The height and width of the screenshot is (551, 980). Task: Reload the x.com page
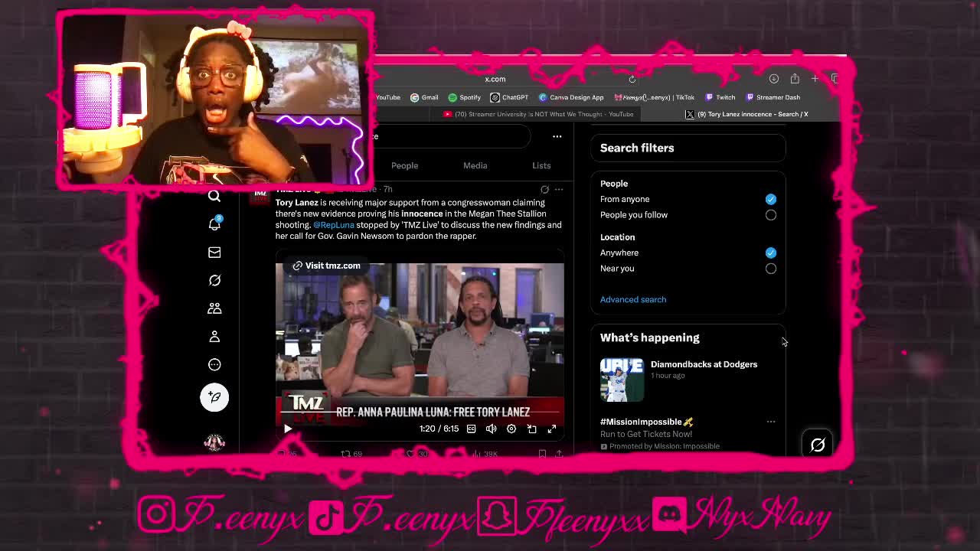coord(632,79)
